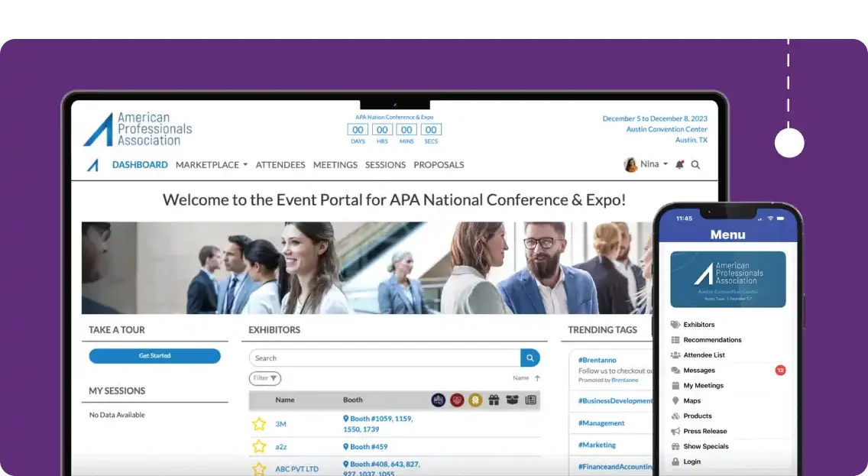
Task: Click the gold award ribbon icon in table header
Action: [x=475, y=400]
